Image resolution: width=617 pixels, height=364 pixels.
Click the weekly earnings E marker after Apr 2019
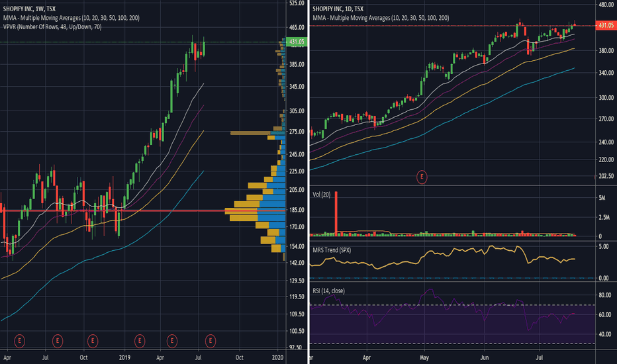171,341
